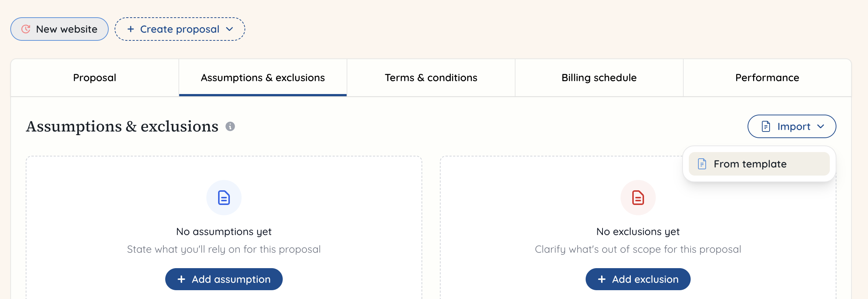
Task: Click the plus icon inside Create proposal
Action: click(x=131, y=29)
